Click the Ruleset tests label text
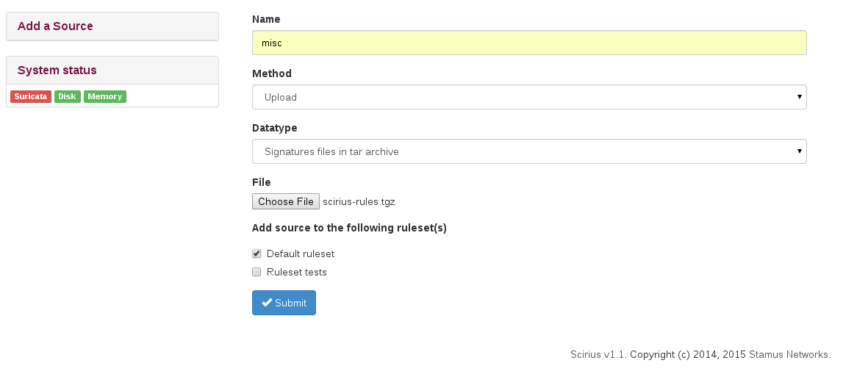This screenshot has height=374, width=868. coord(297,272)
